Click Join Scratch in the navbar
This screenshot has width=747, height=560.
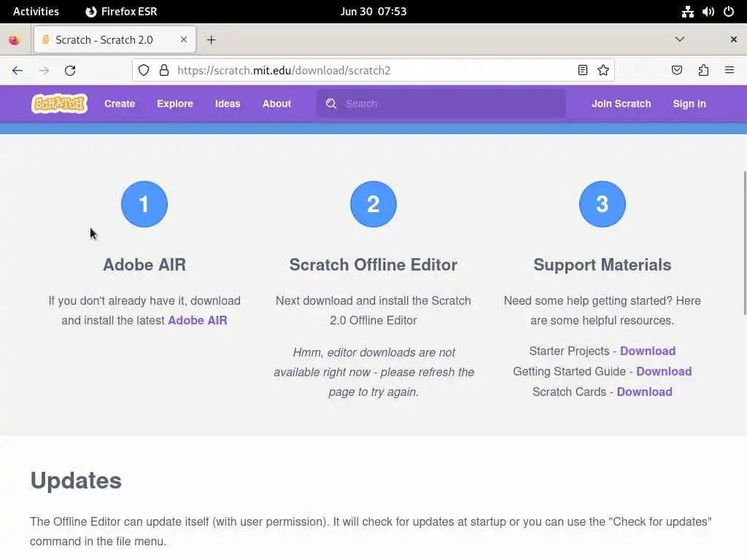click(622, 104)
